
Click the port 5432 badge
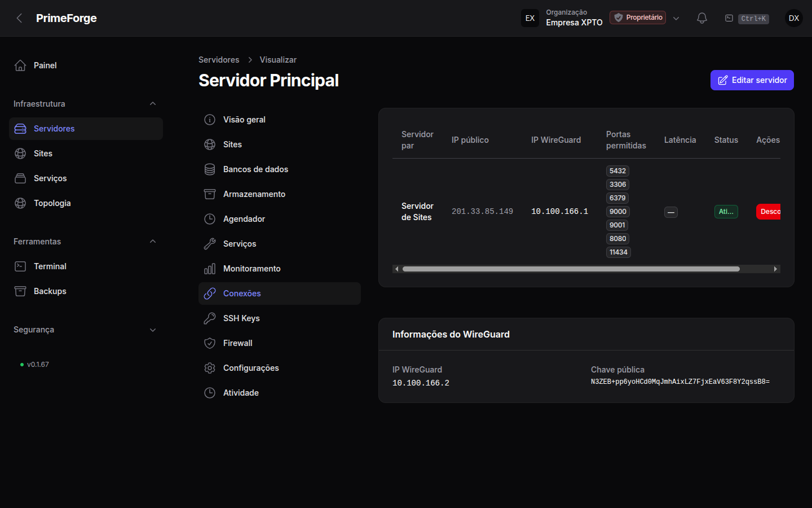(x=617, y=171)
